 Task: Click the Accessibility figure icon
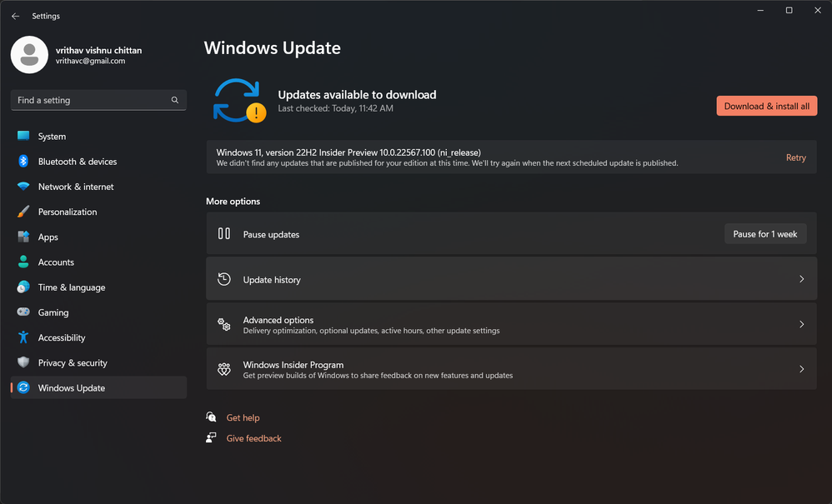[23, 337]
